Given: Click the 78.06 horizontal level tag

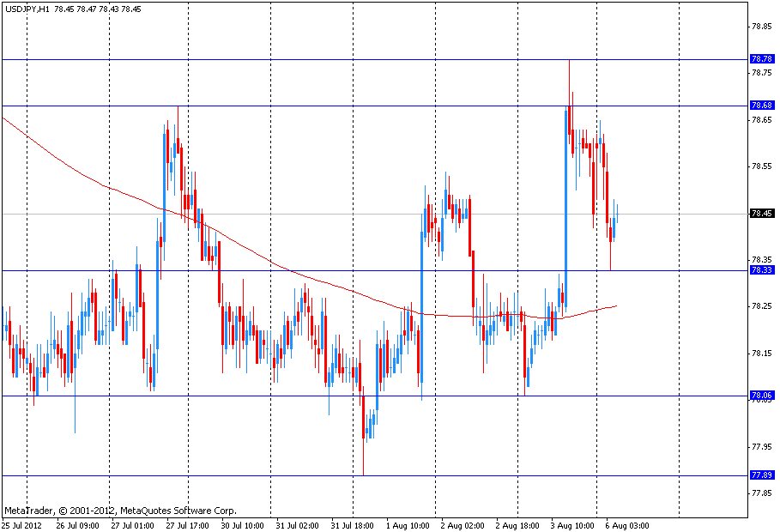Looking at the screenshot, I should point(762,396).
